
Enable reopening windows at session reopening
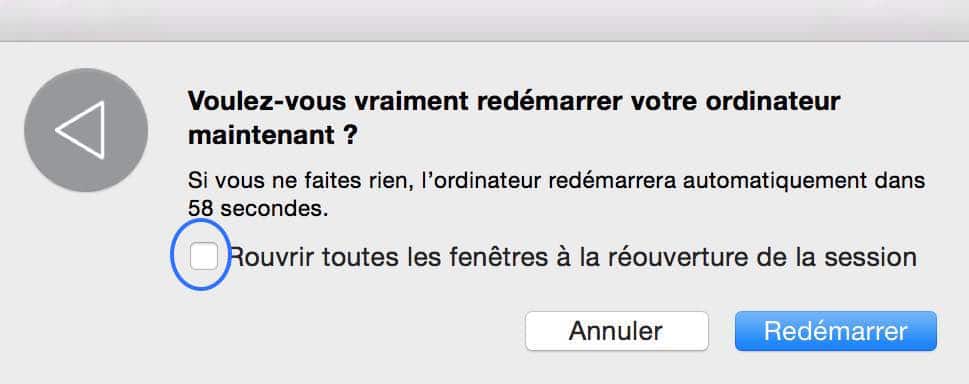coord(203,256)
